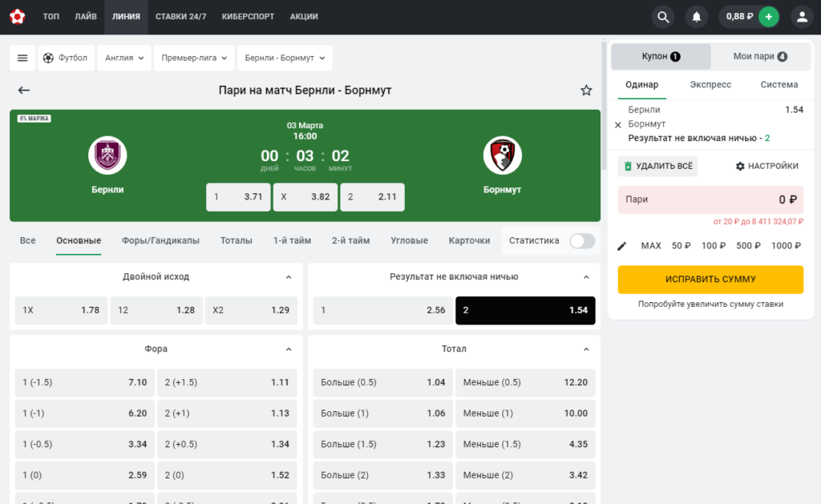Set stake to 100 ₽
The width and height of the screenshot is (821, 504).
pyautogui.click(x=714, y=246)
